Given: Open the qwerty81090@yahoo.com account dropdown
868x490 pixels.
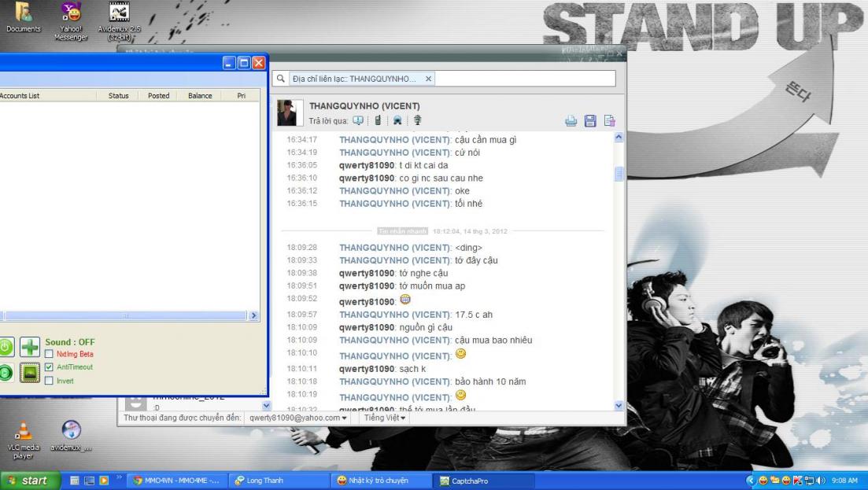Looking at the screenshot, I should point(297,418).
